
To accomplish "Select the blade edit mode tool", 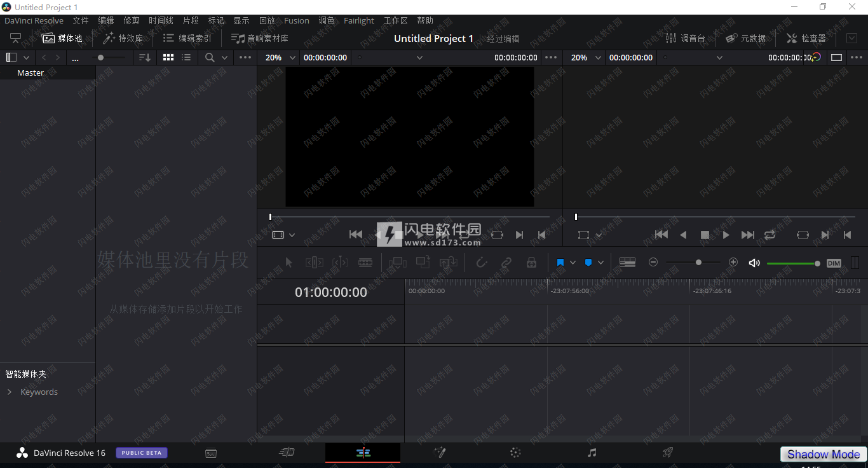I will 365,262.
